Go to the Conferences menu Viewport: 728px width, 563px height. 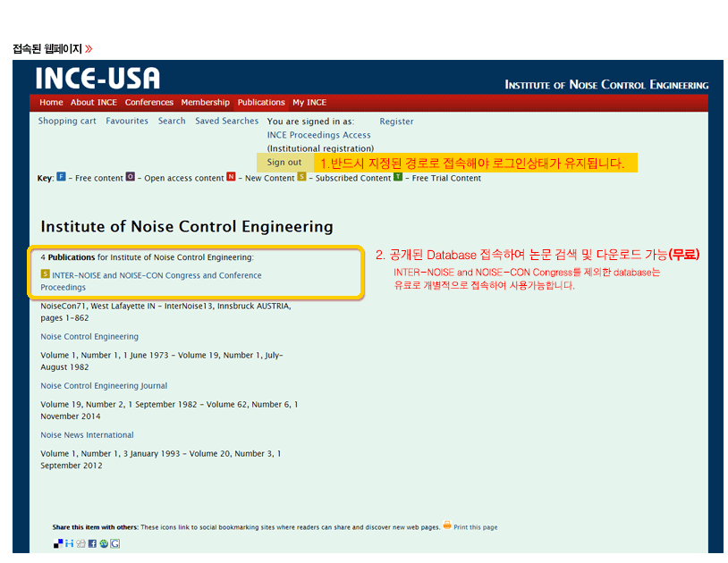pos(149,102)
